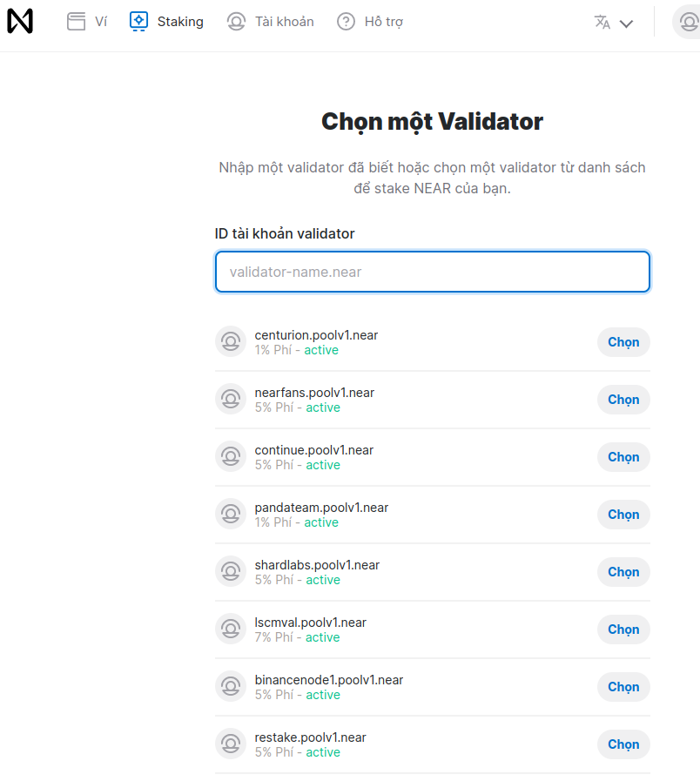Choose centurion.poolv1.near with Chọn button
Image resolution: width=700 pixels, height=781 pixels.
tap(623, 342)
